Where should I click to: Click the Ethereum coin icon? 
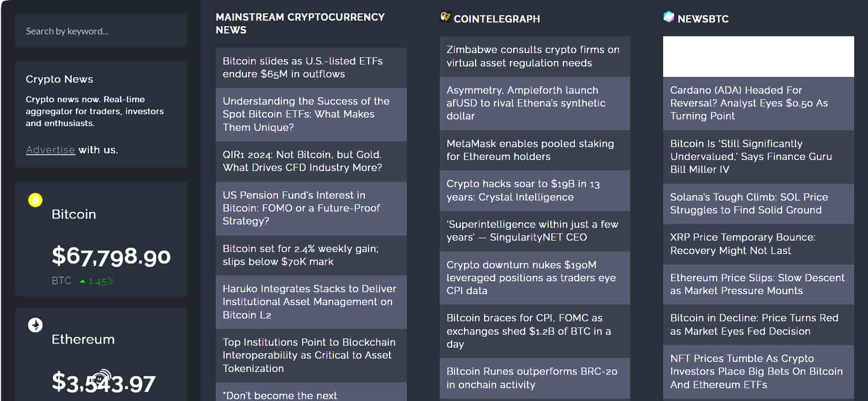(35, 325)
